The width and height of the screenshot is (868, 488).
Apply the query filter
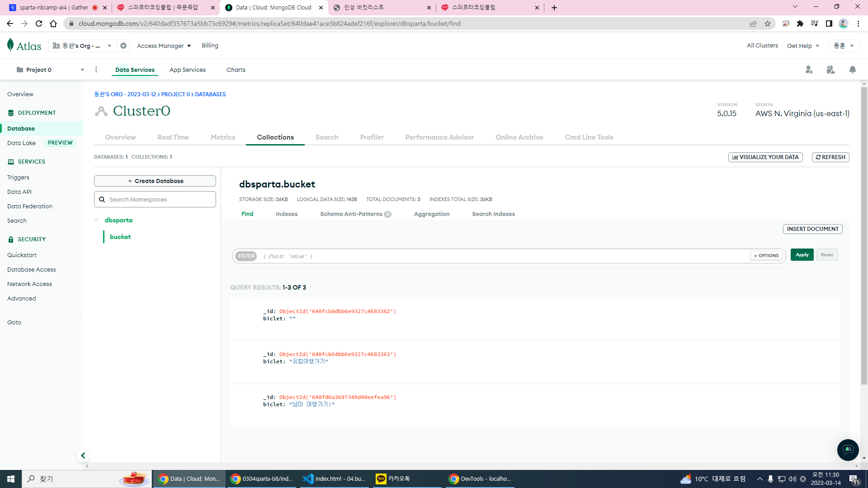pos(802,255)
